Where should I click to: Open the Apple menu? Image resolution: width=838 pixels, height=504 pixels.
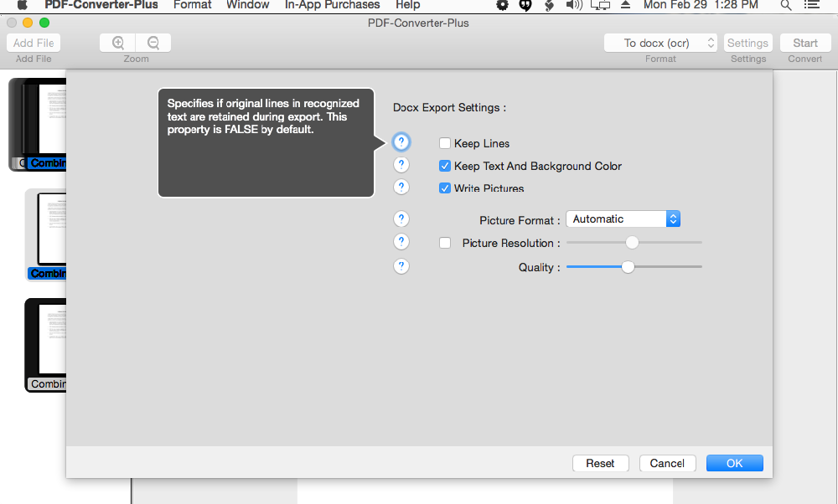22,5
